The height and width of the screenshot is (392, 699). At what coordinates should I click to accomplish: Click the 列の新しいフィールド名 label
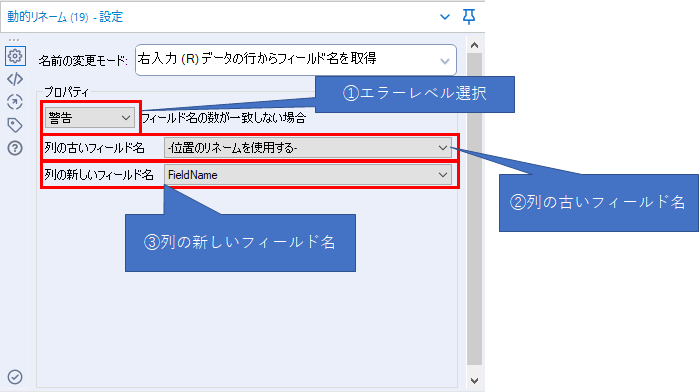pos(99,175)
